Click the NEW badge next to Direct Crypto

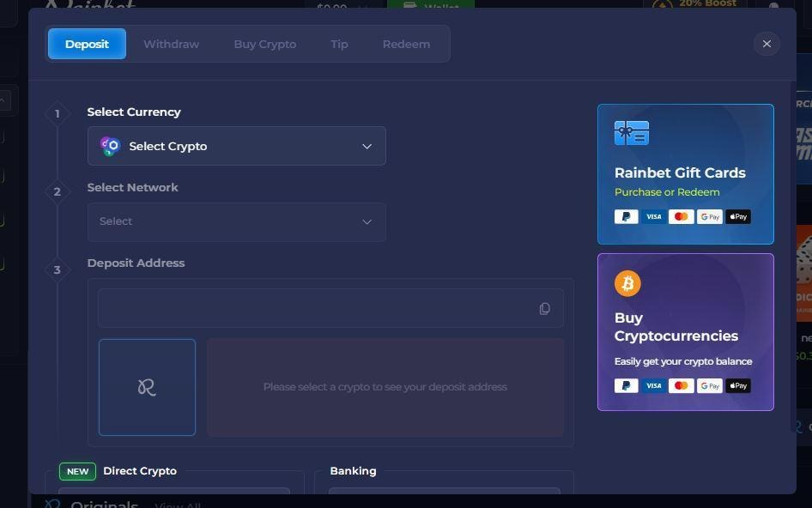pos(77,471)
